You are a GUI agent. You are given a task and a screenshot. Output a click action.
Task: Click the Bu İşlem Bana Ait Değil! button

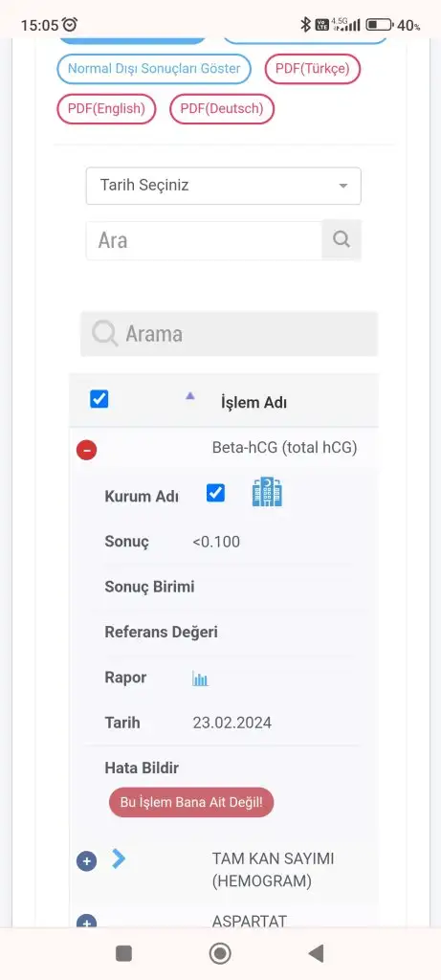point(191,803)
